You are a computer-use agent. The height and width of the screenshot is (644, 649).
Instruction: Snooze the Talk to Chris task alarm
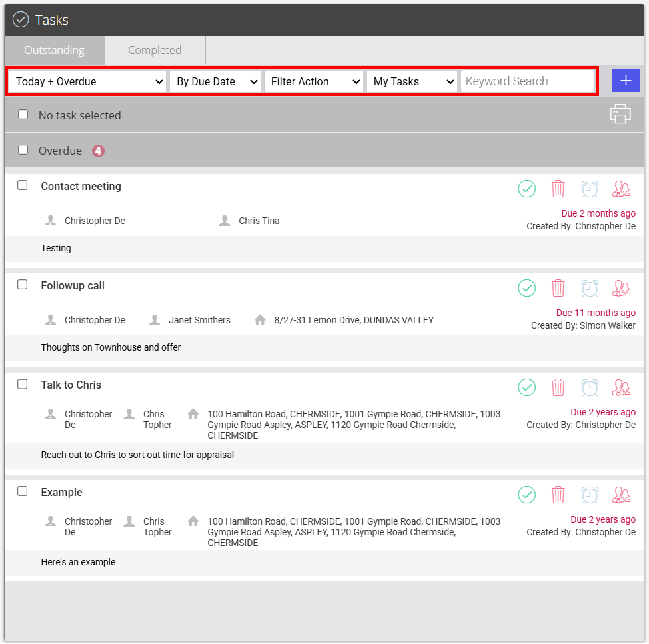coord(590,387)
